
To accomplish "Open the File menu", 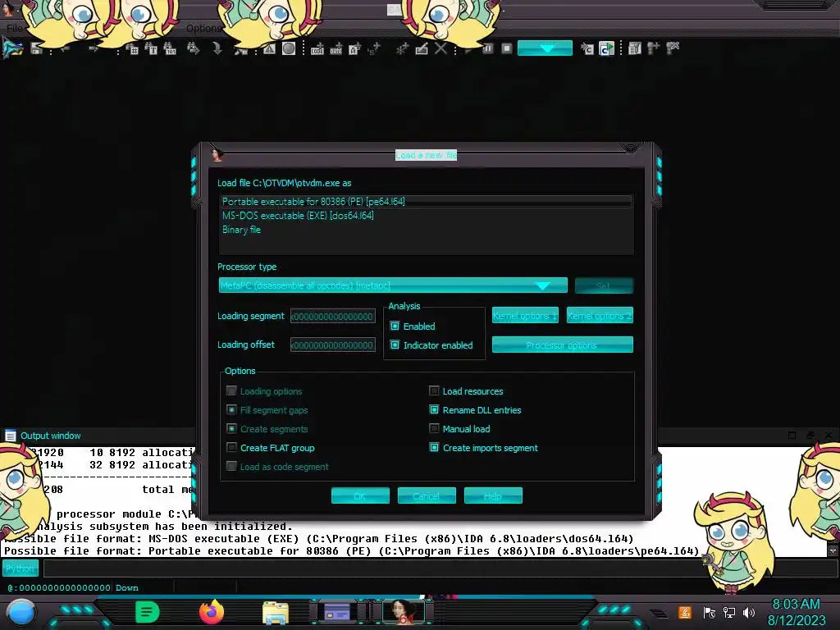I will pos(14,28).
